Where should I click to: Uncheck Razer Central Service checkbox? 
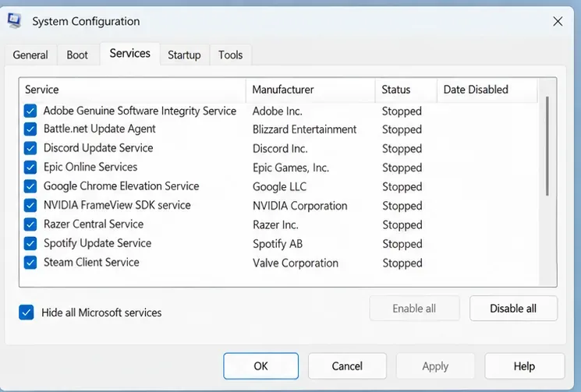30,224
